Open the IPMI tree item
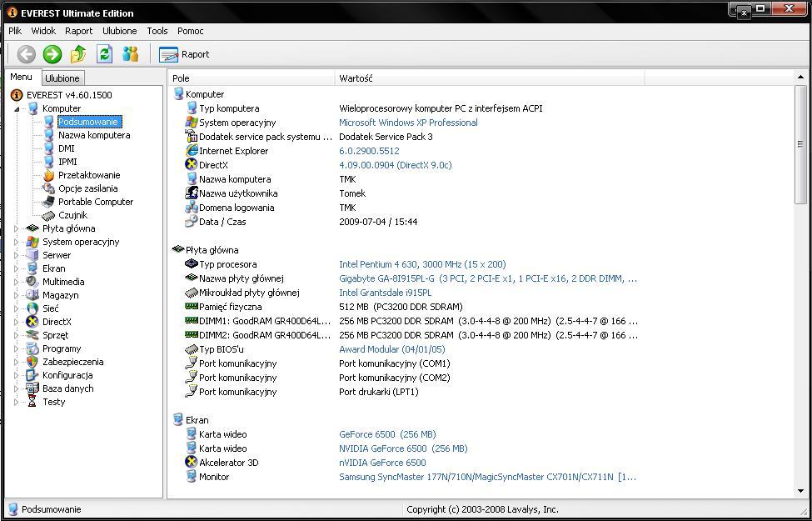This screenshot has height=521, width=812. tap(67, 162)
